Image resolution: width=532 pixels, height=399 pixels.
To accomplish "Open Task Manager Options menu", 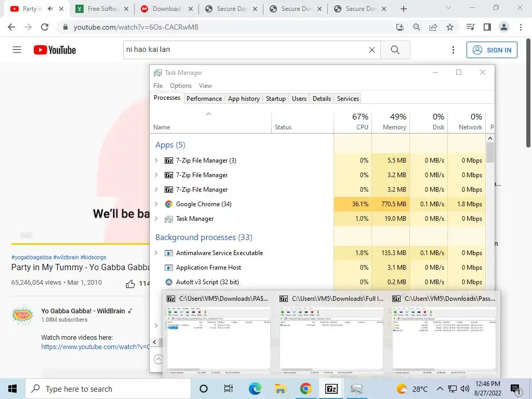I will tap(181, 86).
